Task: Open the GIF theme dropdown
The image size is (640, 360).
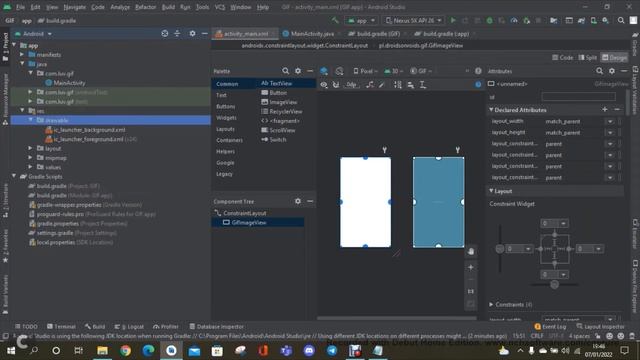Action: point(421,71)
